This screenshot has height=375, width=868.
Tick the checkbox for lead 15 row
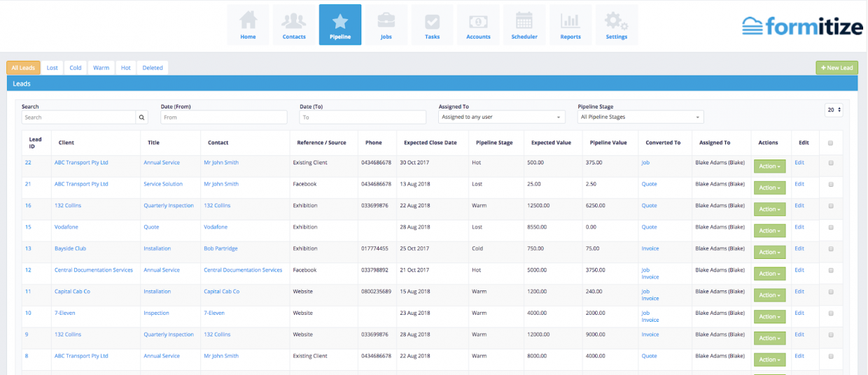[x=831, y=227]
